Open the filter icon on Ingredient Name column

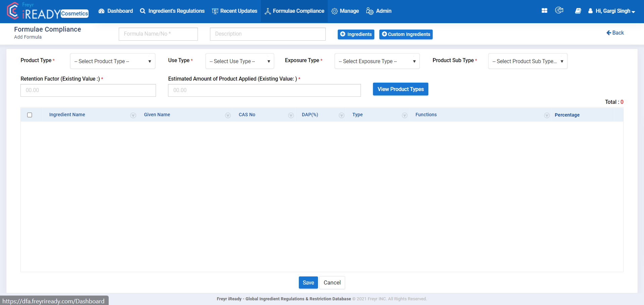[133, 115]
